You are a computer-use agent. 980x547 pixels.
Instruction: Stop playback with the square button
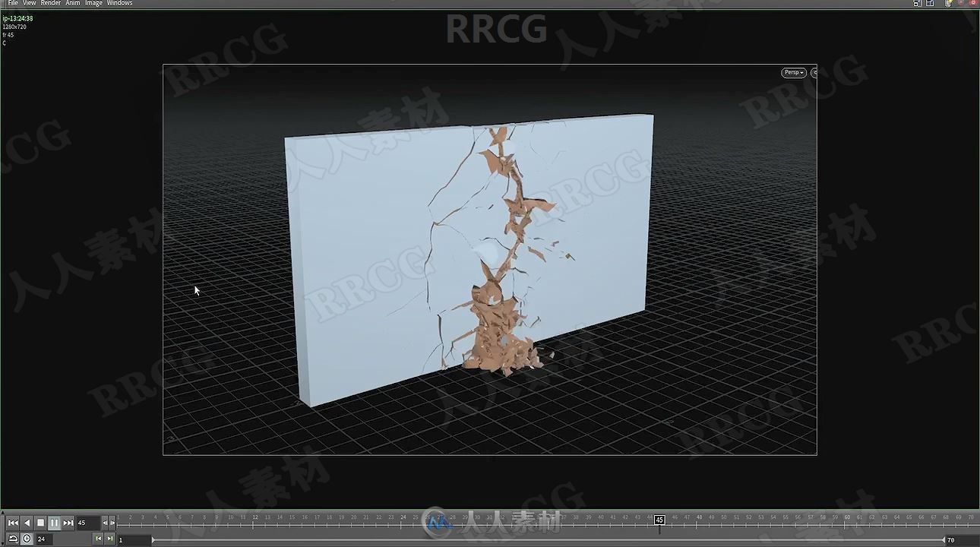click(40, 523)
